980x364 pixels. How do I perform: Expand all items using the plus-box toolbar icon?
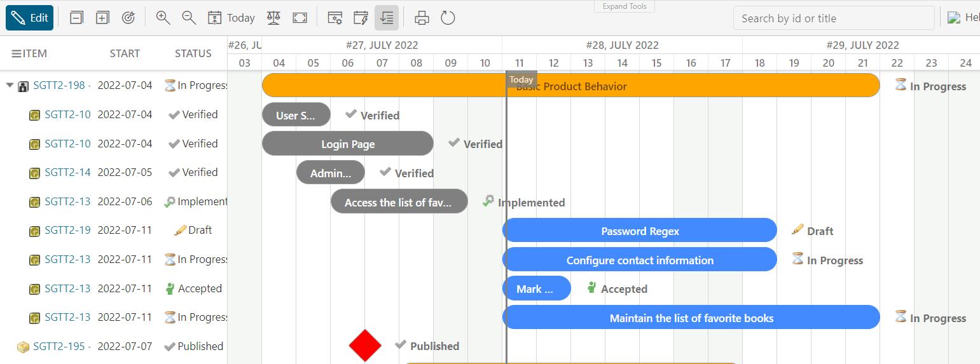pos(102,18)
